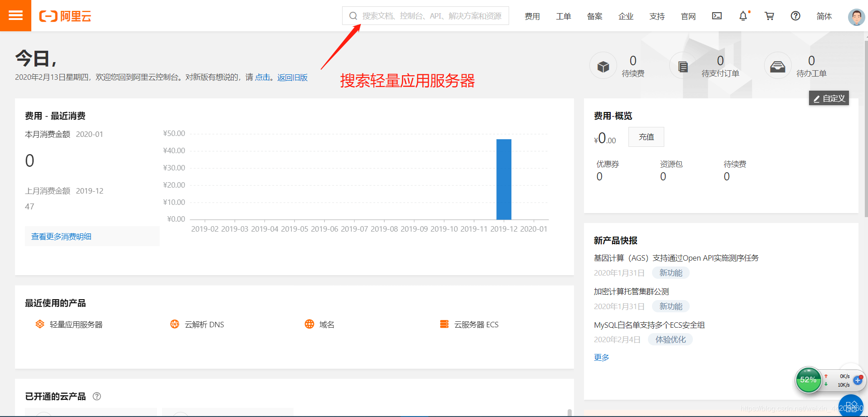
Task: Click the 资源包 value in 费用-概览
Action: 663,177
